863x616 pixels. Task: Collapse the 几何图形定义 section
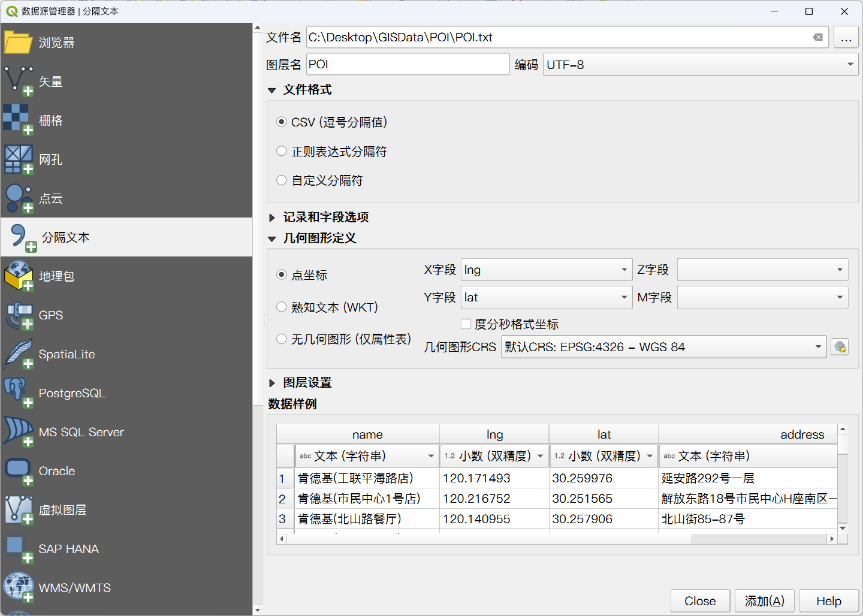[x=272, y=238]
